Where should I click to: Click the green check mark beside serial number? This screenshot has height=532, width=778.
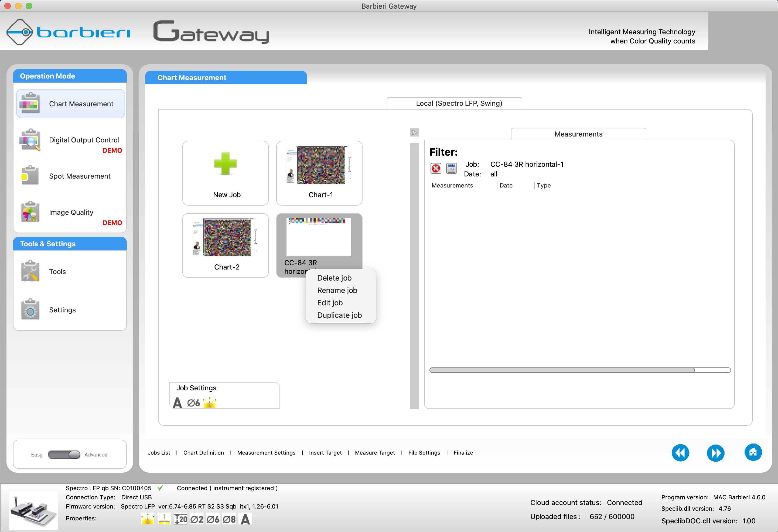click(160, 488)
